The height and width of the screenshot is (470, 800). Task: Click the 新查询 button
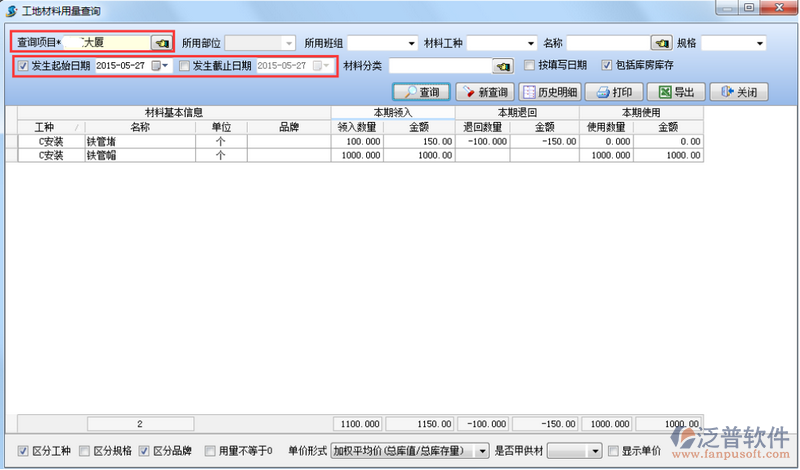[482, 92]
